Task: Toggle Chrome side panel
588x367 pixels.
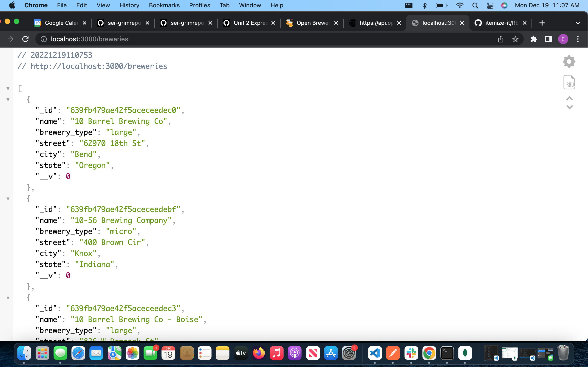Action: (x=548, y=39)
